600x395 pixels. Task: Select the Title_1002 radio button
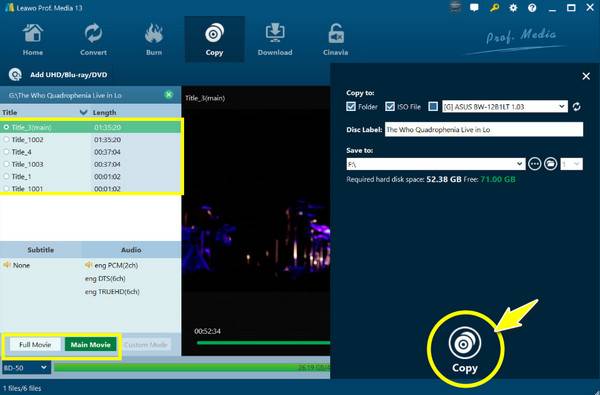point(6,139)
